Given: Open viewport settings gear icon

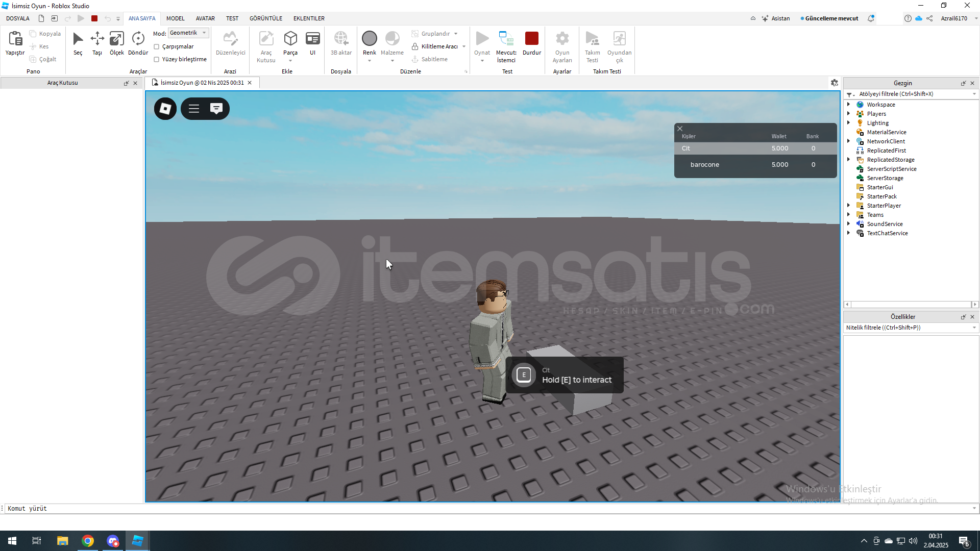Looking at the screenshot, I should 835,83.
